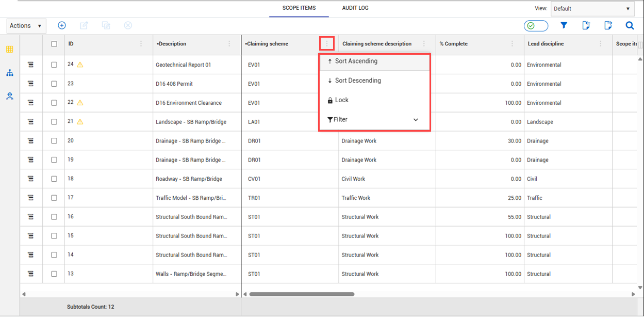Click the Civil Work description cell

click(x=387, y=179)
